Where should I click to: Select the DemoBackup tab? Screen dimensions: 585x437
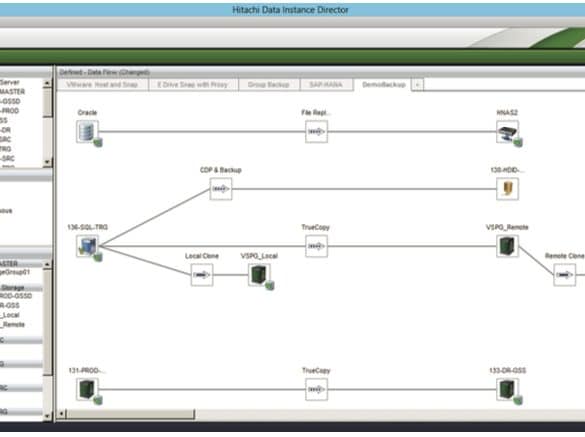click(384, 85)
